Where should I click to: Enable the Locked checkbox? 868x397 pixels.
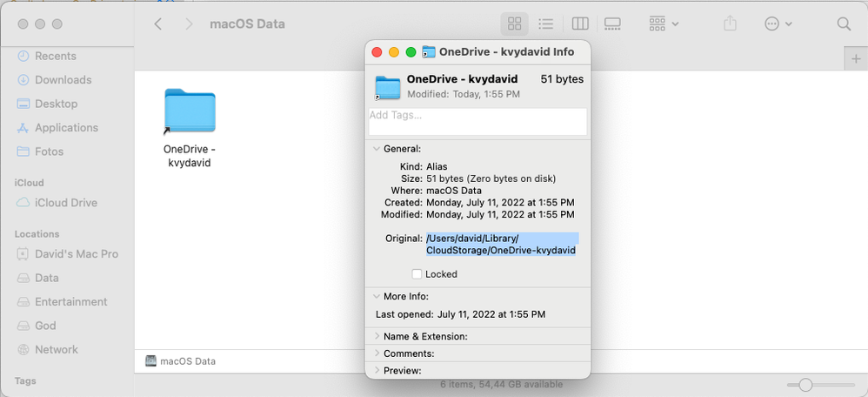pos(417,274)
